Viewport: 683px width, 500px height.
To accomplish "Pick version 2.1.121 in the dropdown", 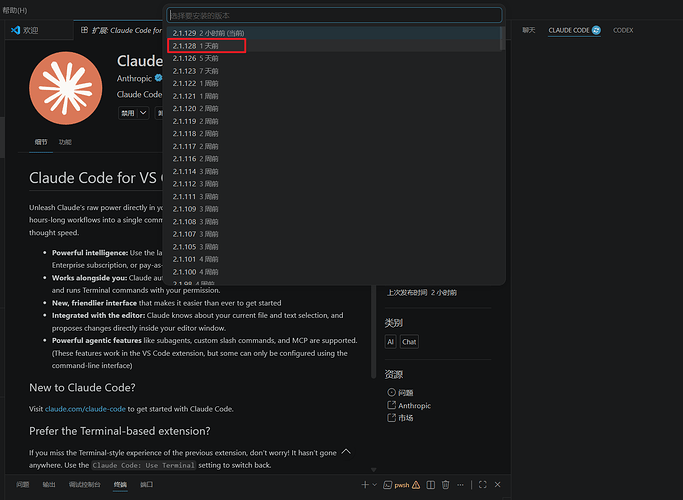I will [334, 96].
